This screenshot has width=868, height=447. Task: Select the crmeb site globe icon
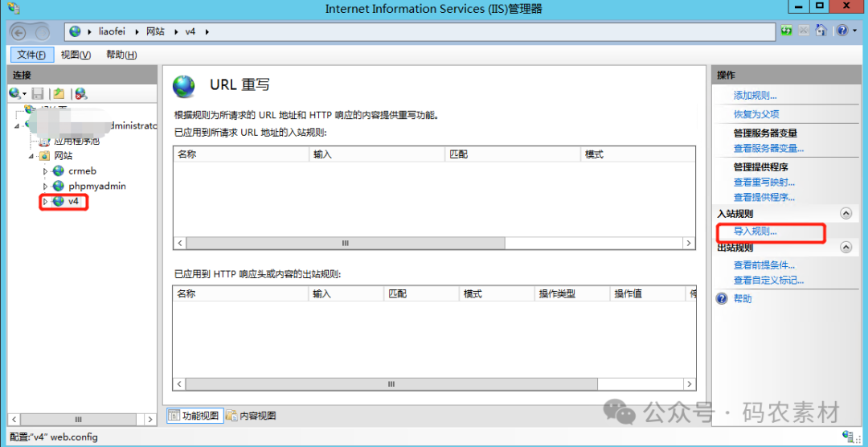[58, 171]
